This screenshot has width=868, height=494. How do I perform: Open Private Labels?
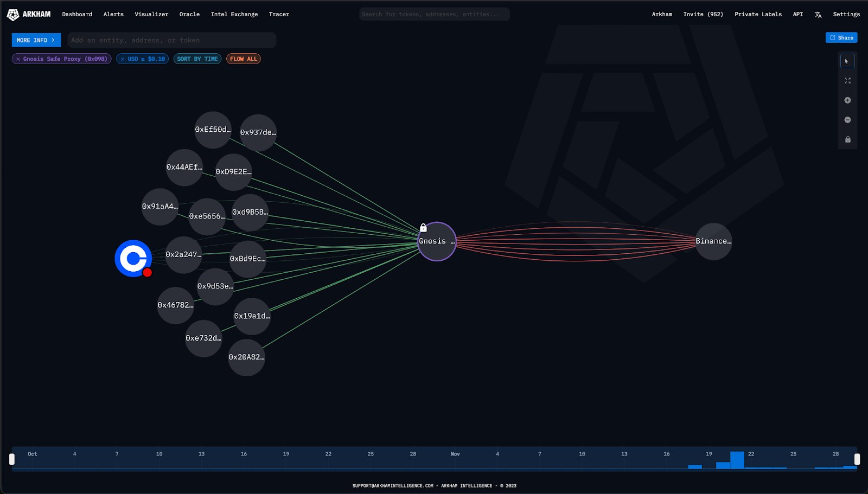[758, 15]
